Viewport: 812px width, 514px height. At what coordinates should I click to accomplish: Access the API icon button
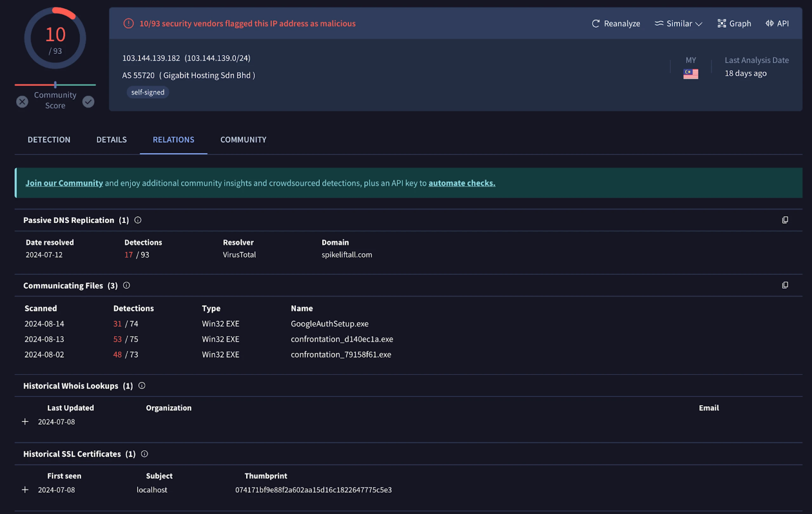(776, 23)
